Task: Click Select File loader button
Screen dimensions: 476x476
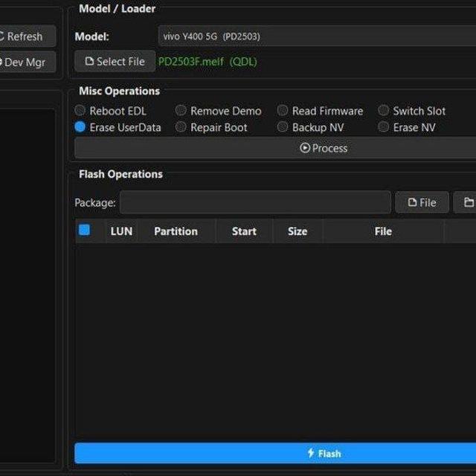Action: pyautogui.click(x=115, y=61)
